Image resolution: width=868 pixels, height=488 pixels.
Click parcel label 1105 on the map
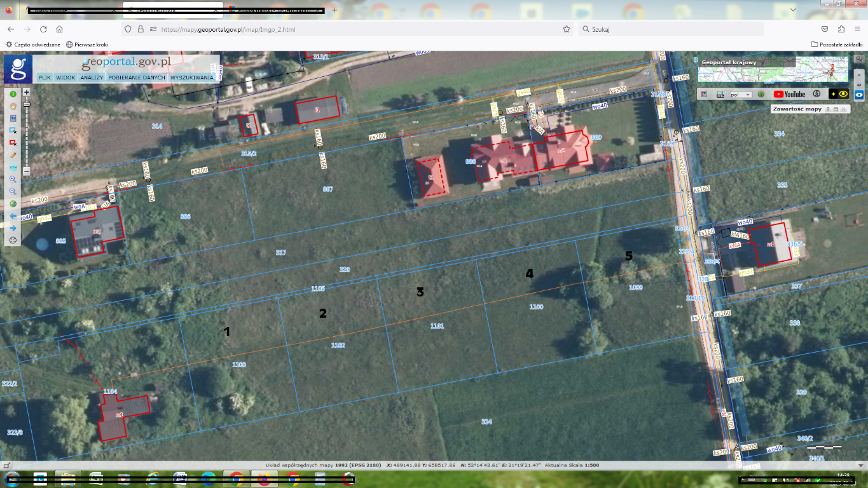[x=318, y=288]
